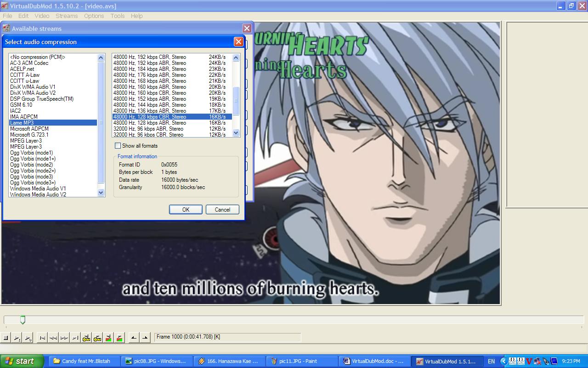The image size is (588, 368).
Task: Go to previous keyframe
Action: click(x=86, y=338)
